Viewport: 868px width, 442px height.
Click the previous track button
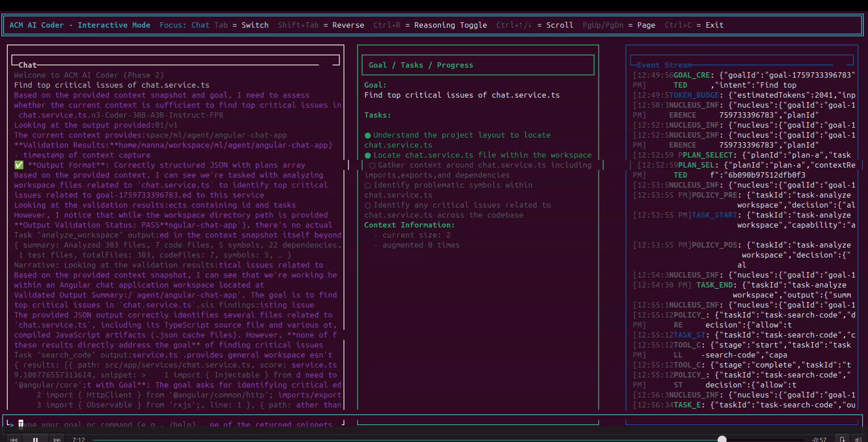pyautogui.click(x=14, y=439)
